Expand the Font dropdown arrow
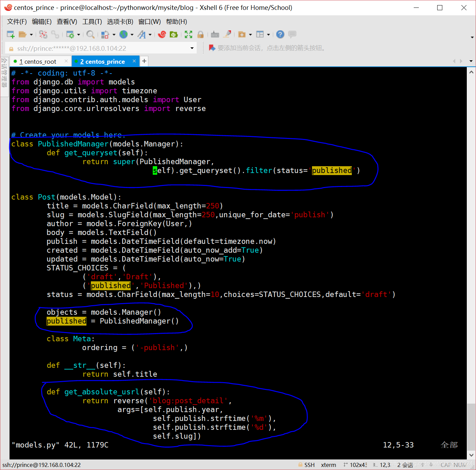Image resolution: width=476 pixels, height=470 pixels. click(150, 34)
